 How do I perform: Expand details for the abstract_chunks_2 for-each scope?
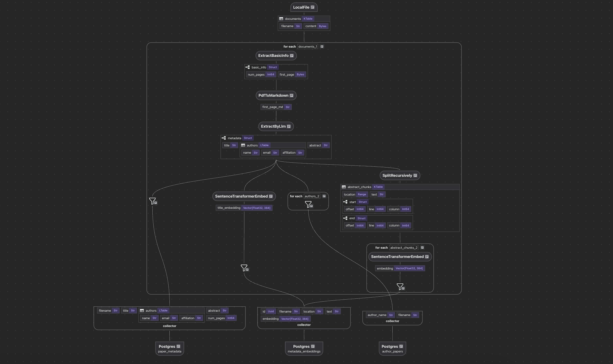click(422, 248)
